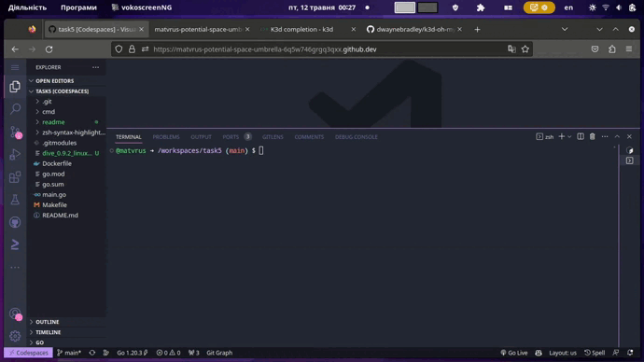Expand the OUTLINE section
Viewport: 644px width, 362px height.
[48, 322]
